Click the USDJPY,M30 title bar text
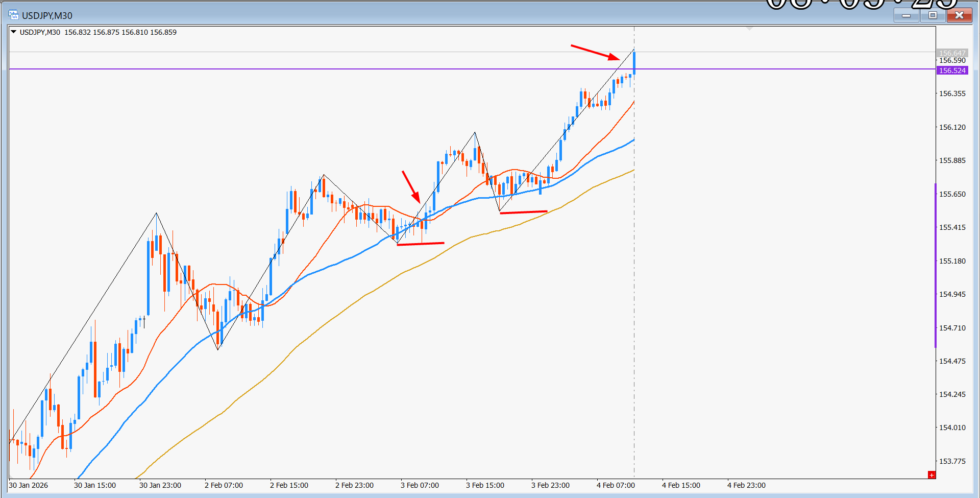The image size is (980, 498). coord(47,16)
